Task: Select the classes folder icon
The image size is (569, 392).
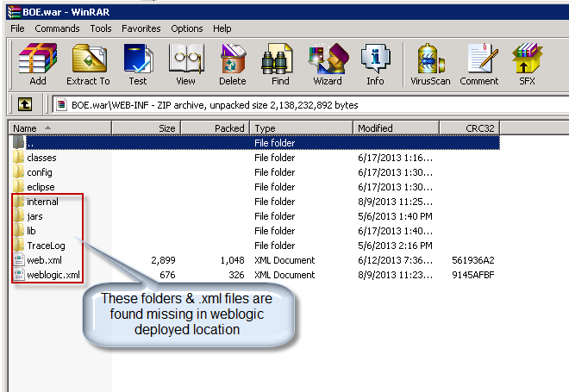Action: tap(18, 158)
